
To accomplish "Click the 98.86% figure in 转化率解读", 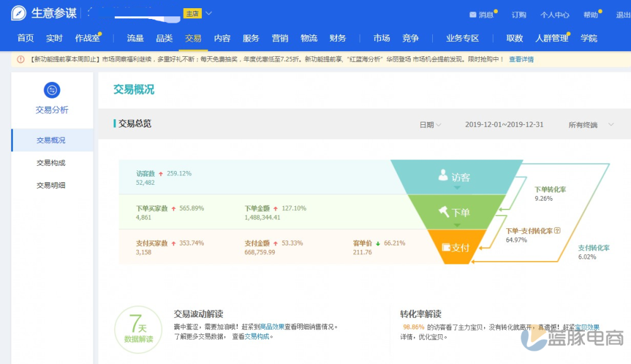I will (x=413, y=327).
